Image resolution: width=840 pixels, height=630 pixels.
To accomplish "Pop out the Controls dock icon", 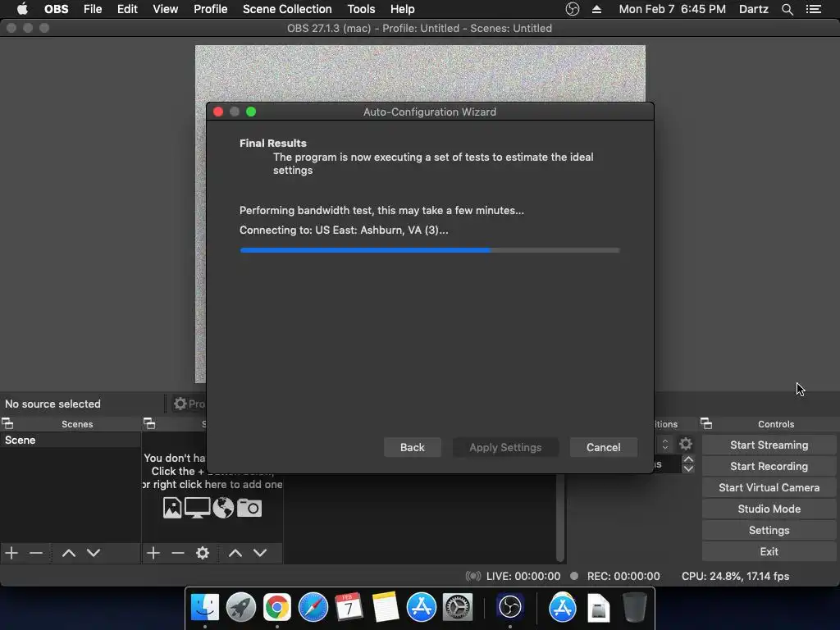I will tap(706, 424).
